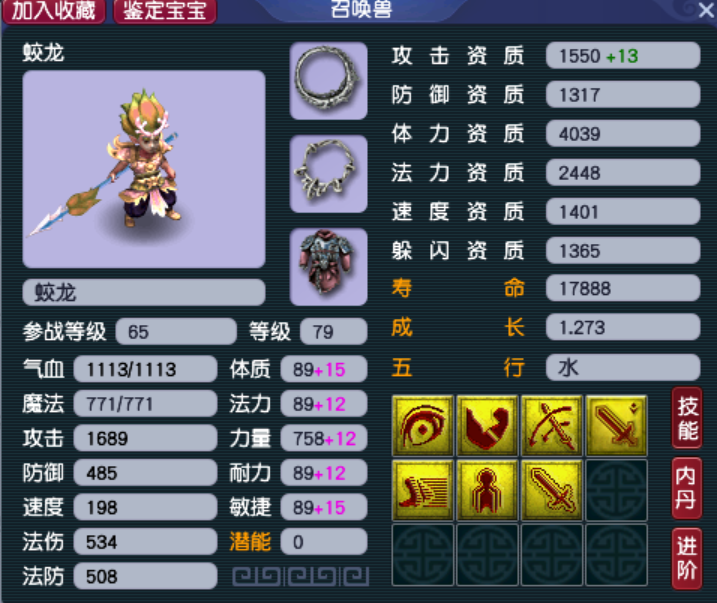Select the thorny bracelet equipment slot
The width and height of the screenshot is (717, 603).
[328, 174]
